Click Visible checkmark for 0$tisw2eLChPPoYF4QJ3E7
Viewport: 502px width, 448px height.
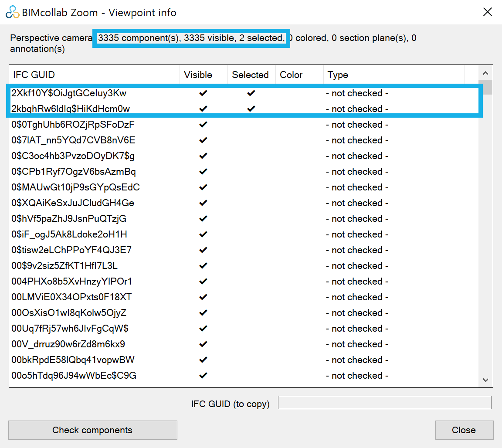point(203,250)
